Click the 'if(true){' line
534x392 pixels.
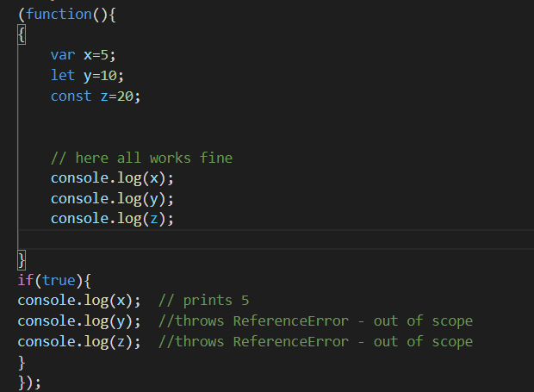pos(54,281)
